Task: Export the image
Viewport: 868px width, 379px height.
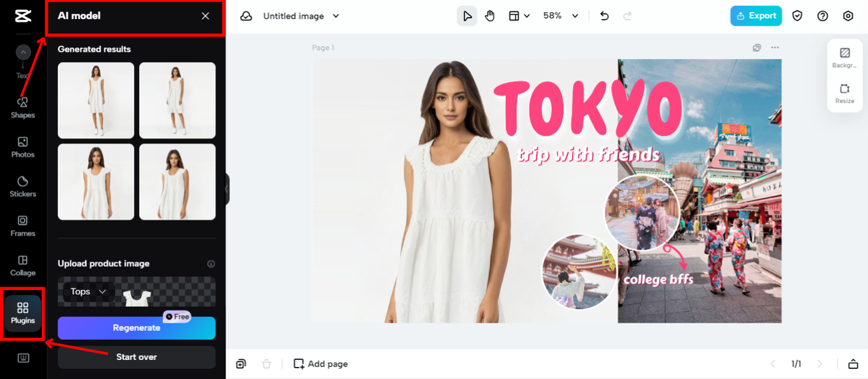Action: pos(755,16)
